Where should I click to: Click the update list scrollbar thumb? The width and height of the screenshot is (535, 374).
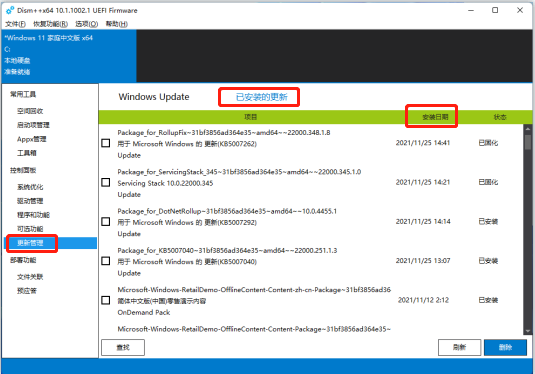[527, 142]
